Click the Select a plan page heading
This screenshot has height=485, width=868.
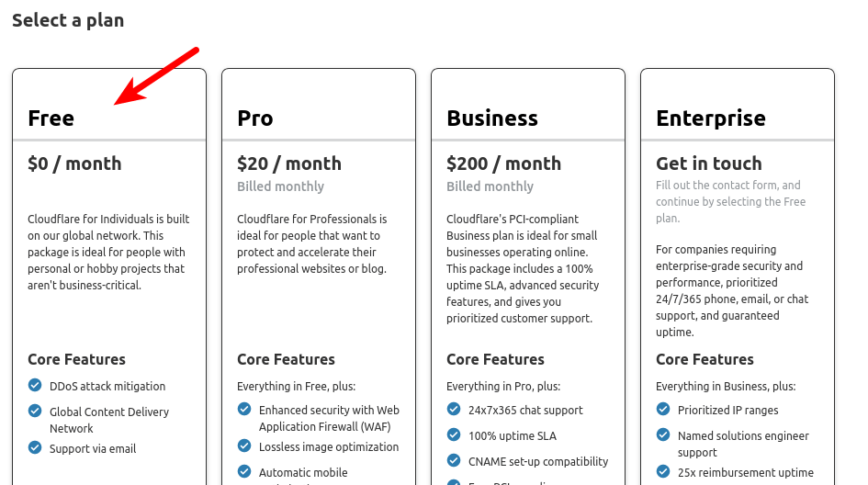click(x=68, y=20)
